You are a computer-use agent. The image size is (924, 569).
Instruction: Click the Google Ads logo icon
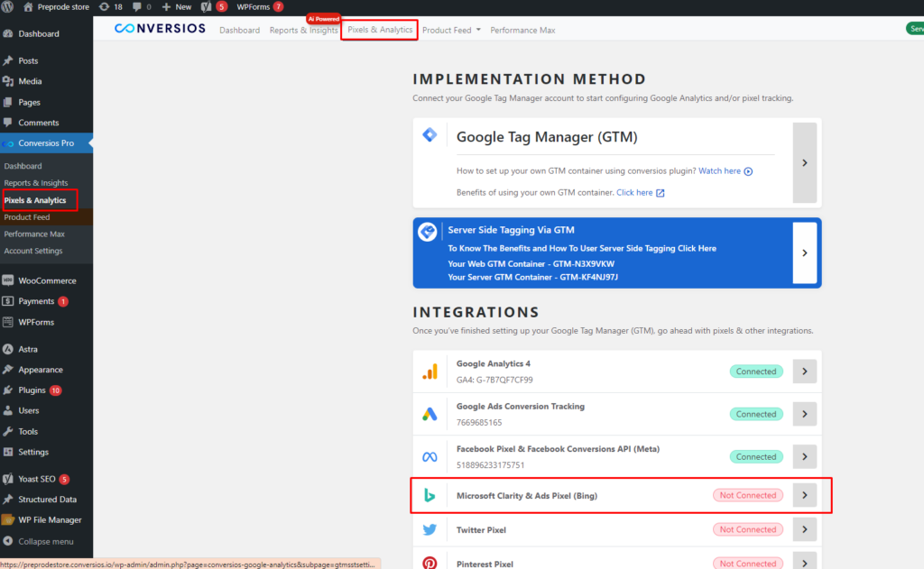pos(430,414)
